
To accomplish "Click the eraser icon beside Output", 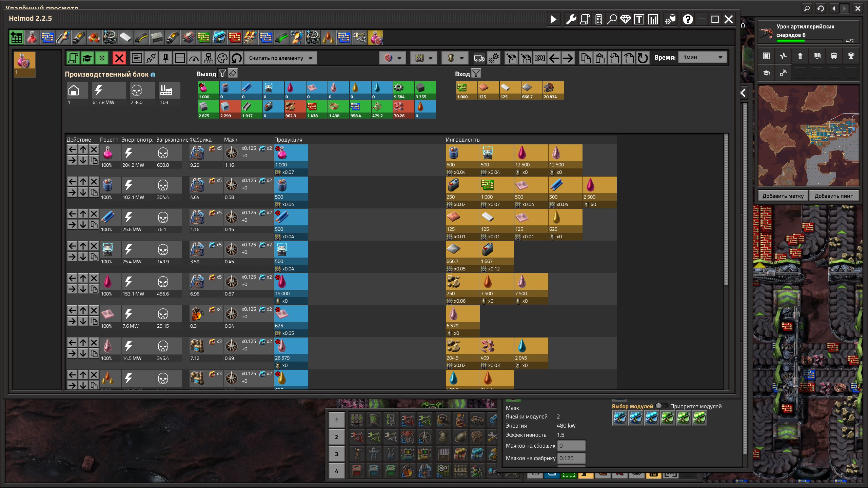I will pyautogui.click(x=233, y=73).
